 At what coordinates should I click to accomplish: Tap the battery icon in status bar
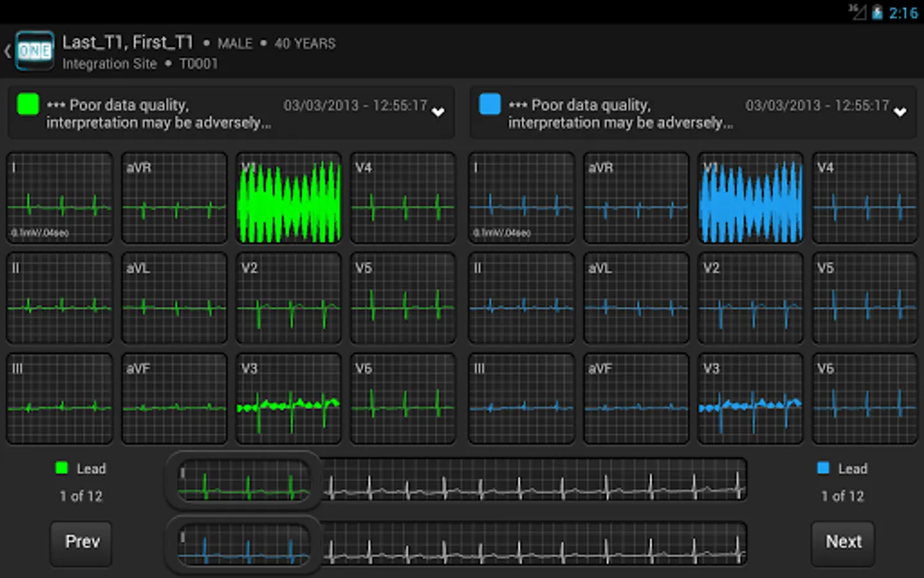click(877, 12)
